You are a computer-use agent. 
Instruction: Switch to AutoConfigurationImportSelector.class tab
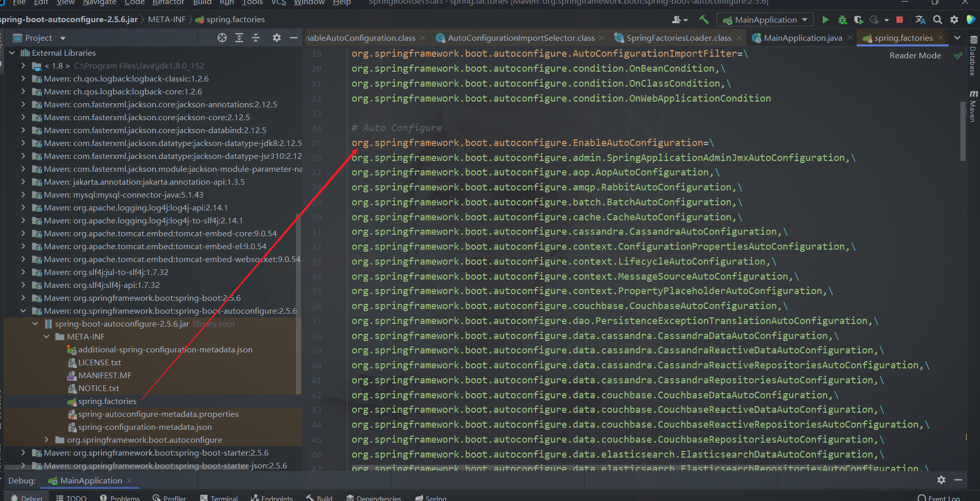(x=521, y=38)
